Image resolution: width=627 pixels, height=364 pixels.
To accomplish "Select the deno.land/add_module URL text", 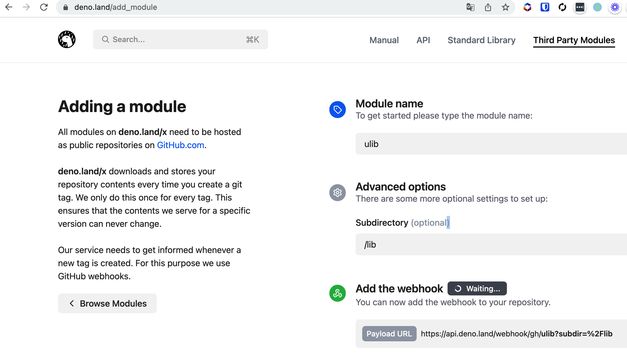I will (116, 7).
